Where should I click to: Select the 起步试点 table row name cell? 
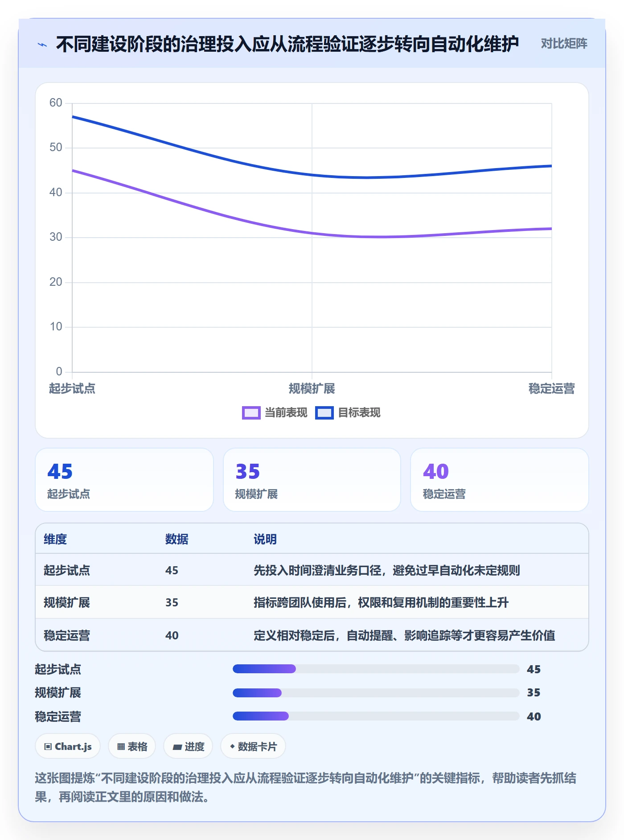tap(67, 570)
